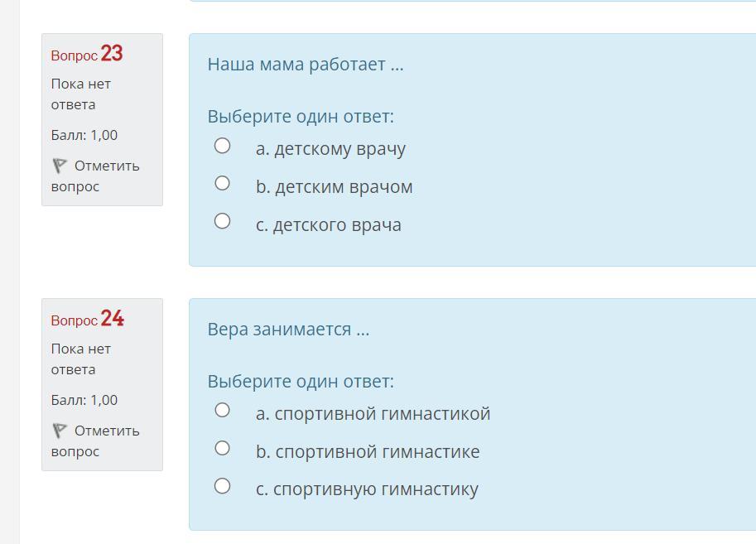Viewport: 756px width, 544px height.
Task: Click question text 'Вера занимается ...'
Action: pos(288,330)
